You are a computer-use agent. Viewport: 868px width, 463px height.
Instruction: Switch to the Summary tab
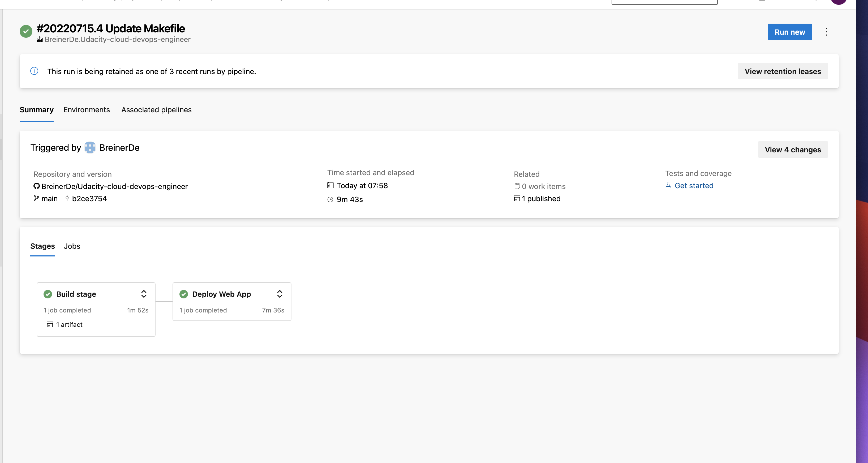point(36,110)
